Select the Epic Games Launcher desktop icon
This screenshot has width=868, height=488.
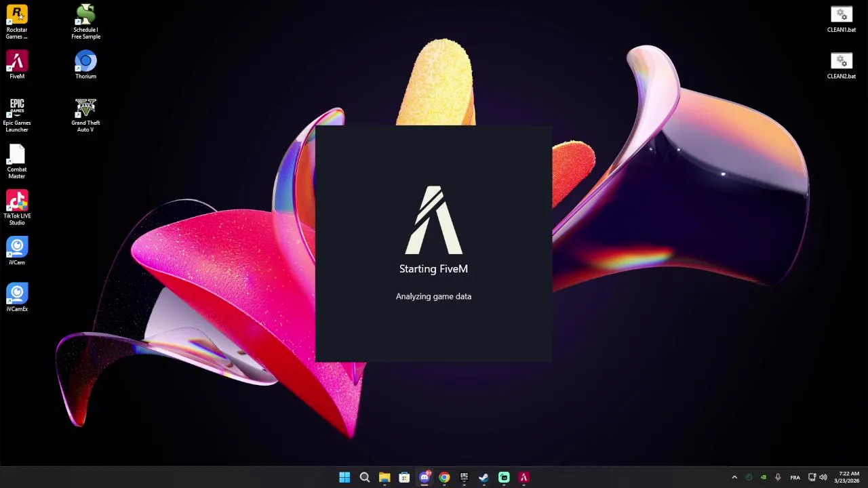pos(17,115)
